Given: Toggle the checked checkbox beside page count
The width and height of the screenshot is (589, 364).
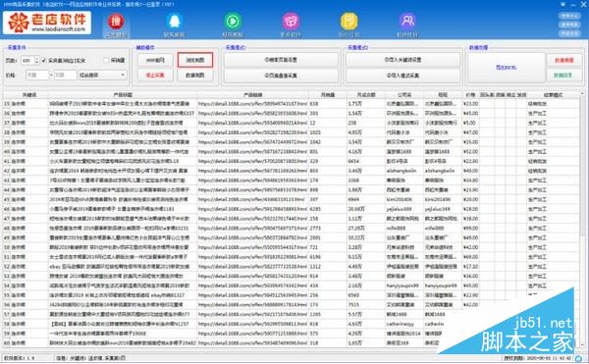Looking at the screenshot, I should click(x=44, y=61).
